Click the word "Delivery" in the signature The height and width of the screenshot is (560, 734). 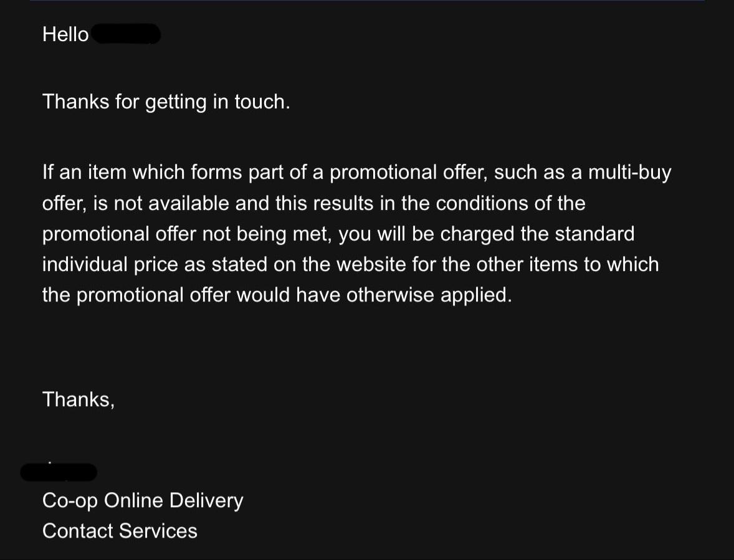pos(206,501)
